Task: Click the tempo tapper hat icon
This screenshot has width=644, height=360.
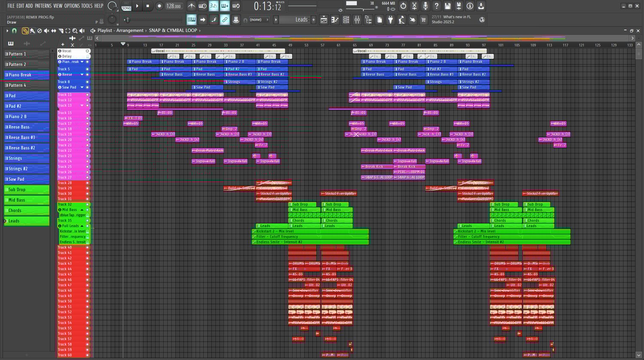Action: [x=236, y=19]
